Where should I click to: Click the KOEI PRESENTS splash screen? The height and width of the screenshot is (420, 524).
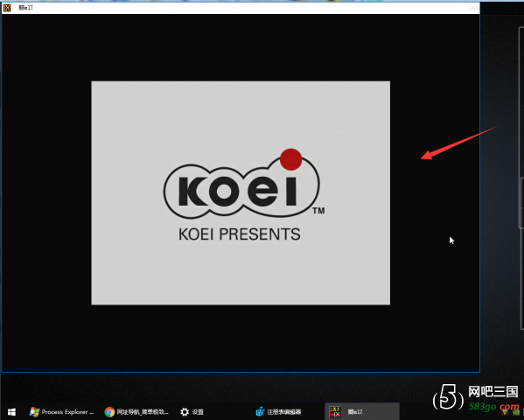[241, 193]
